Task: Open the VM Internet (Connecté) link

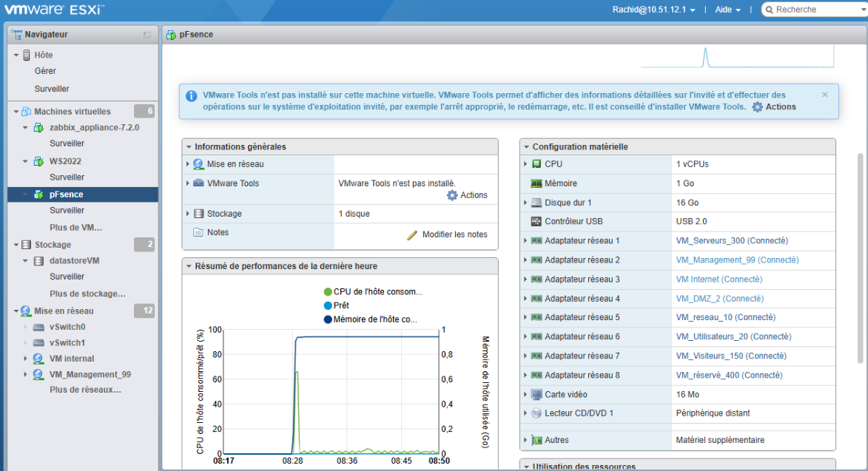Action: pos(719,279)
